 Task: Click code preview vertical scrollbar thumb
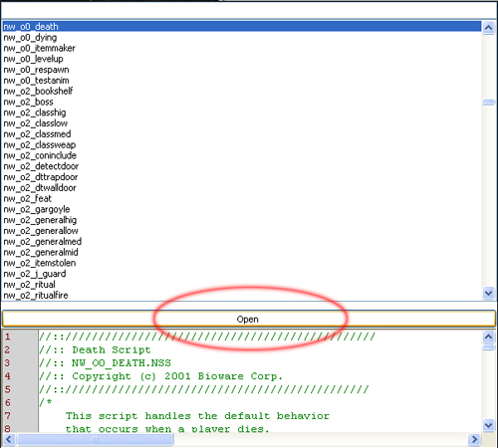point(488,347)
